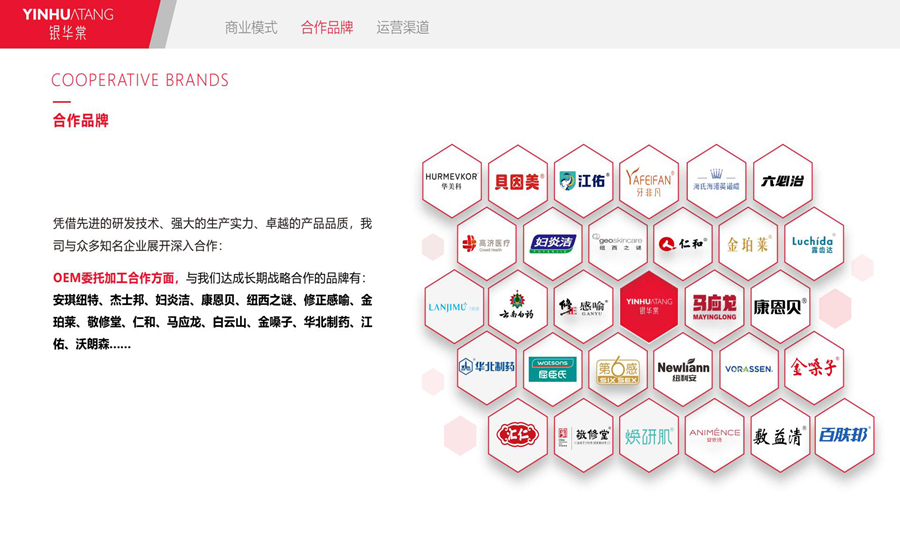Click the 仁和 brand logo
This screenshot has width=900, height=552.
coord(683,244)
